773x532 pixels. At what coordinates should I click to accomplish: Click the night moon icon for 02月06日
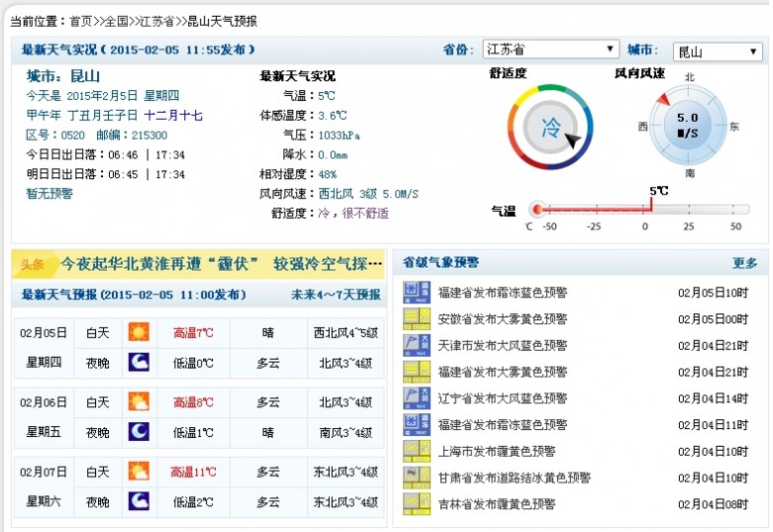coord(139,432)
